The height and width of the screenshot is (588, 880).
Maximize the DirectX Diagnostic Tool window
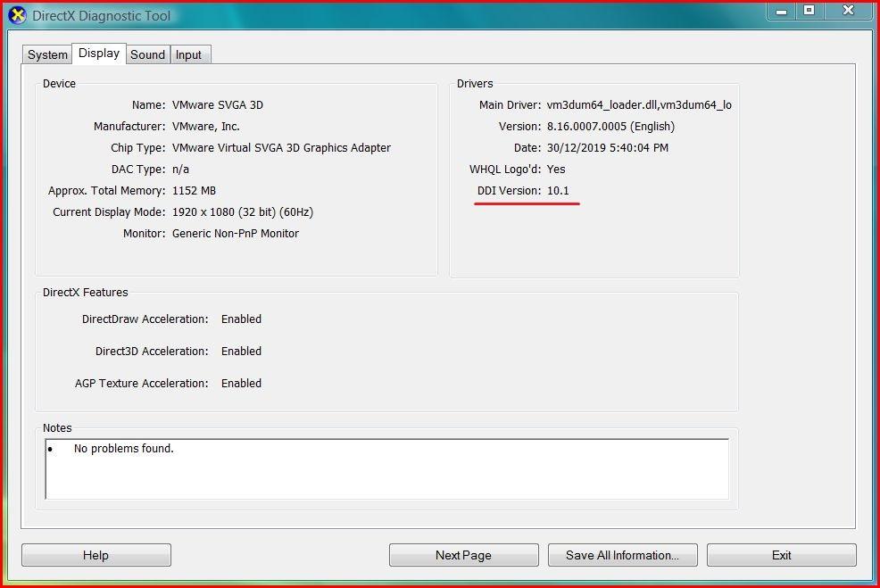click(x=809, y=10)
